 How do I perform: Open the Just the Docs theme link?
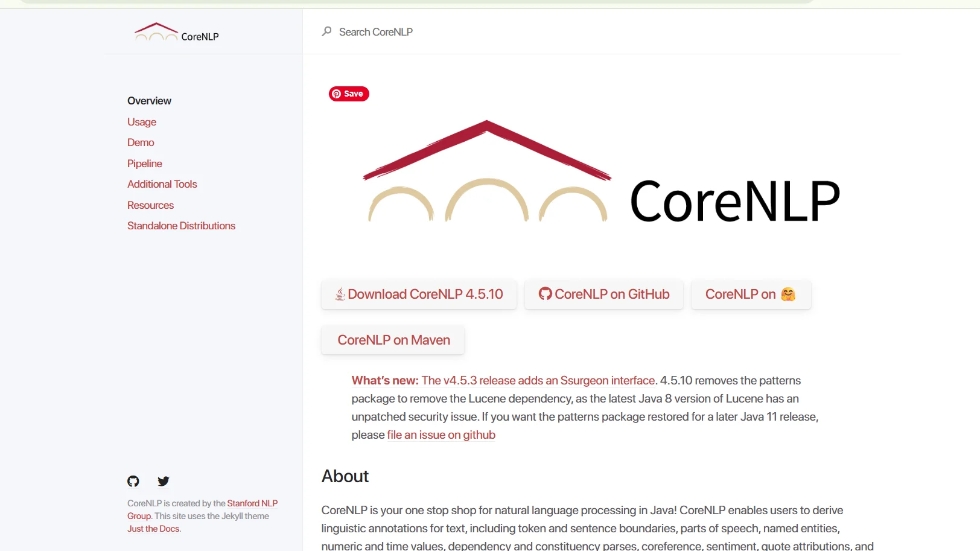pos(153,529)
